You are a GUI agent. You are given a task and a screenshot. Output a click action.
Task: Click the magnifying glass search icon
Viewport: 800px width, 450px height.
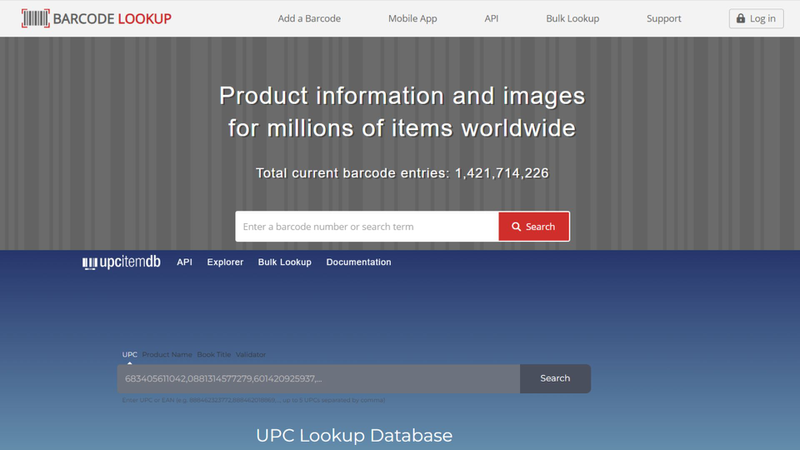pyautogui.click(x=516, y=227)
